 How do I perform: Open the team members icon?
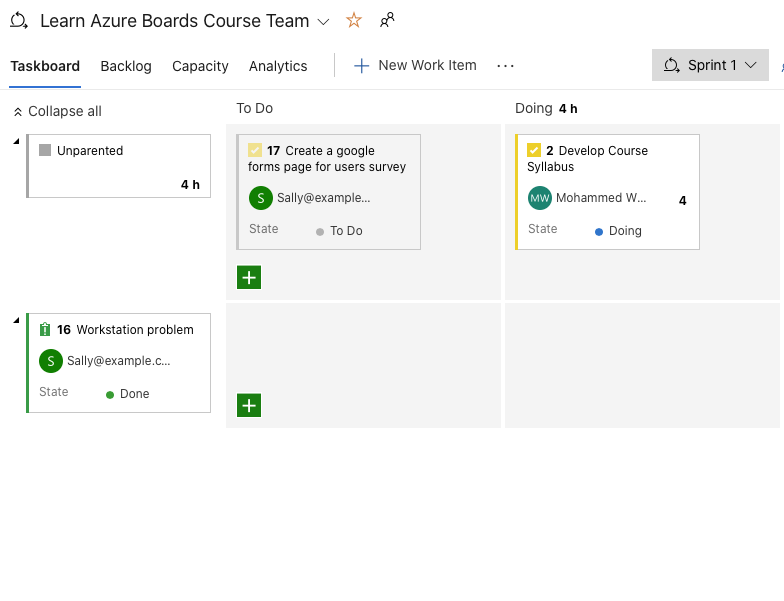(387, 20)
